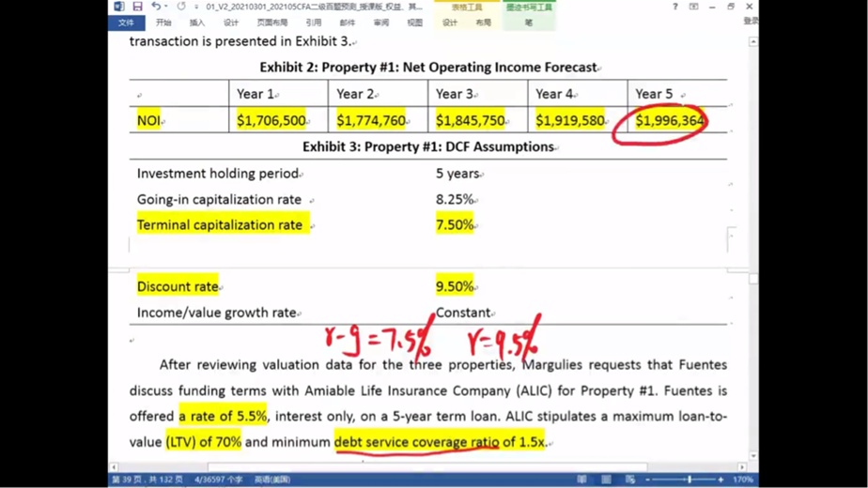Switch to Read Mode view icon

[x=581, y=480]
